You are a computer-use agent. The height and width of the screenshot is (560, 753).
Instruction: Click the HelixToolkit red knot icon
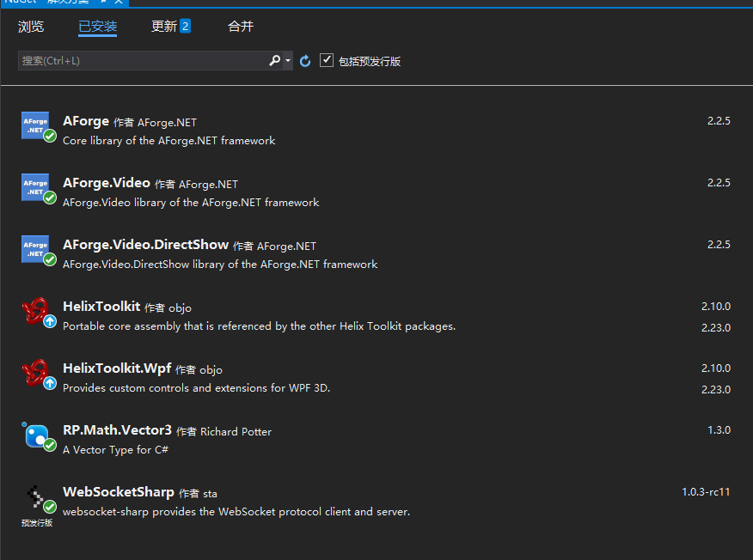(x=35, y=310)
